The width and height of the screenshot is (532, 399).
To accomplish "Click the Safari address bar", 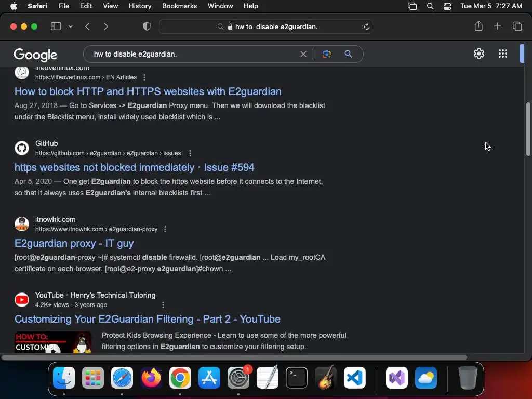I will coord(265,26).
